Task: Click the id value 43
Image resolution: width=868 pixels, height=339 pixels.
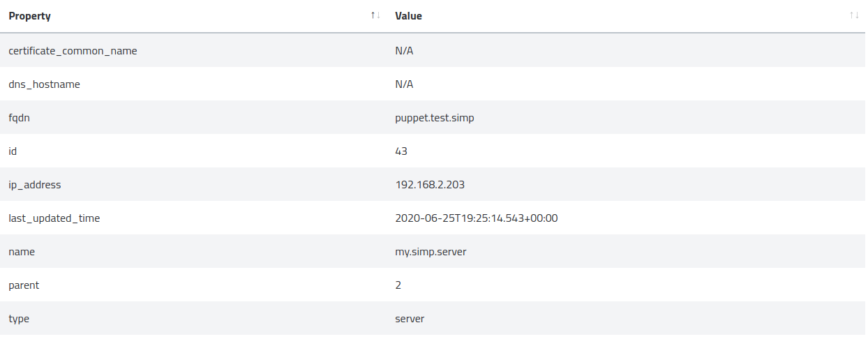Action: (401, 151)
